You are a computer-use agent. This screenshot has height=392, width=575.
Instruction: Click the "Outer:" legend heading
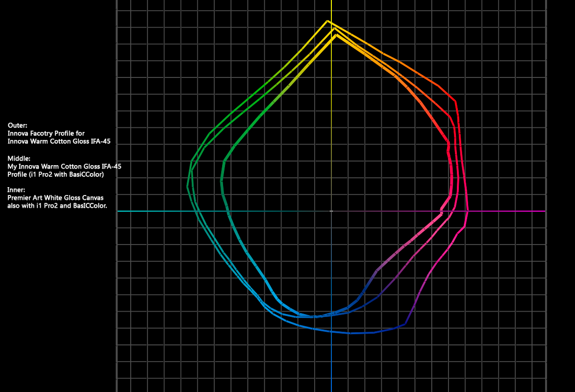pos(18,125)
